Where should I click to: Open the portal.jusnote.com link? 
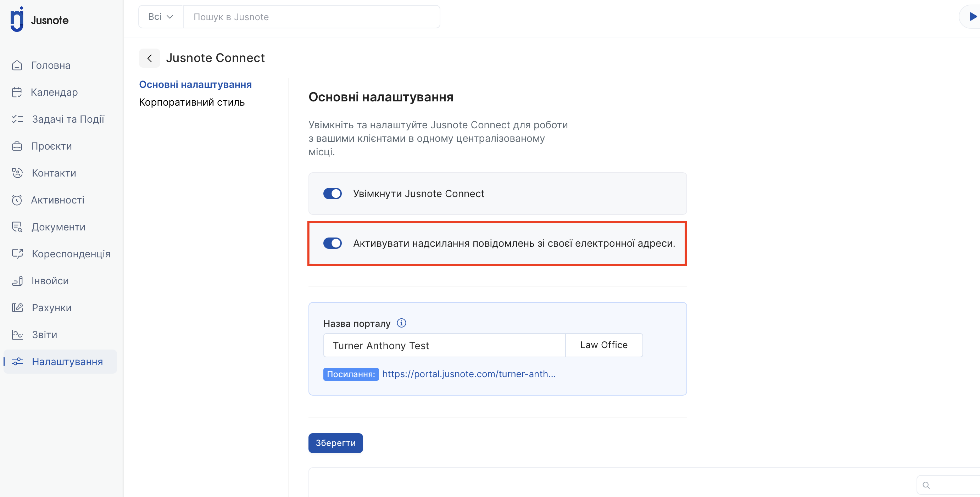click(x=469, y=374)
